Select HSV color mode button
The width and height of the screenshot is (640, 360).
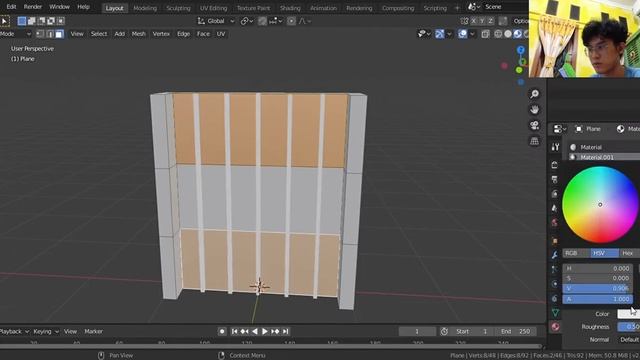click(x=604, y=253)
